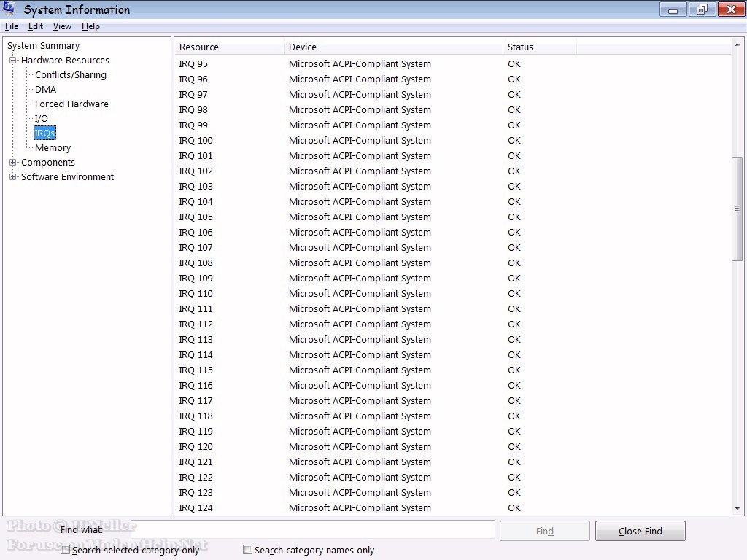Select the IRQ 99 row
The image size is (747, 560).
point(452,125)
